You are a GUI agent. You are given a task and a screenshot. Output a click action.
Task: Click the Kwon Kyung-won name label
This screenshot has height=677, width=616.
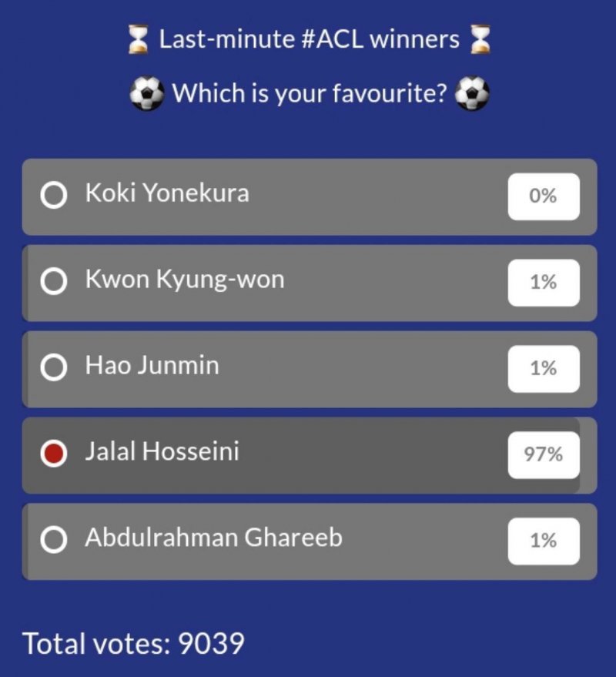185,279
